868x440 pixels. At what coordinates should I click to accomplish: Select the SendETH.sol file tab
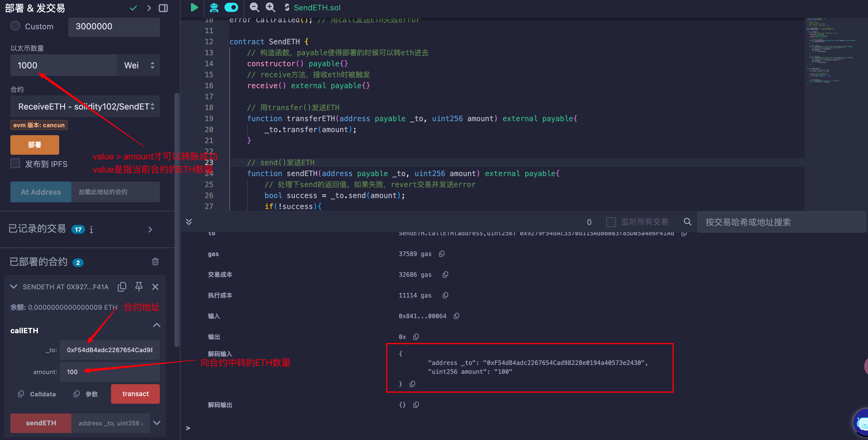click(x=312, y=7)
